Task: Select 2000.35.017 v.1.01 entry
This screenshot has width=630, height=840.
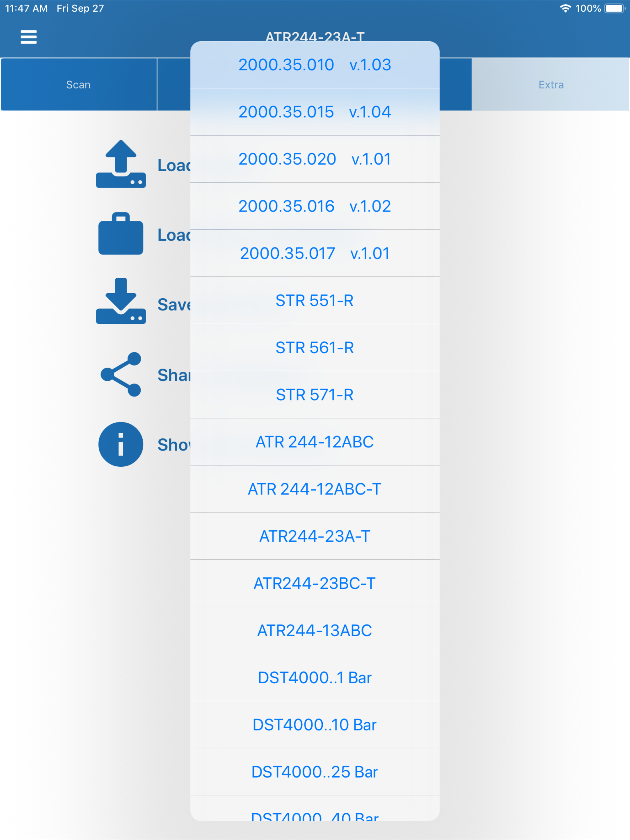Action: pos(315,253)
